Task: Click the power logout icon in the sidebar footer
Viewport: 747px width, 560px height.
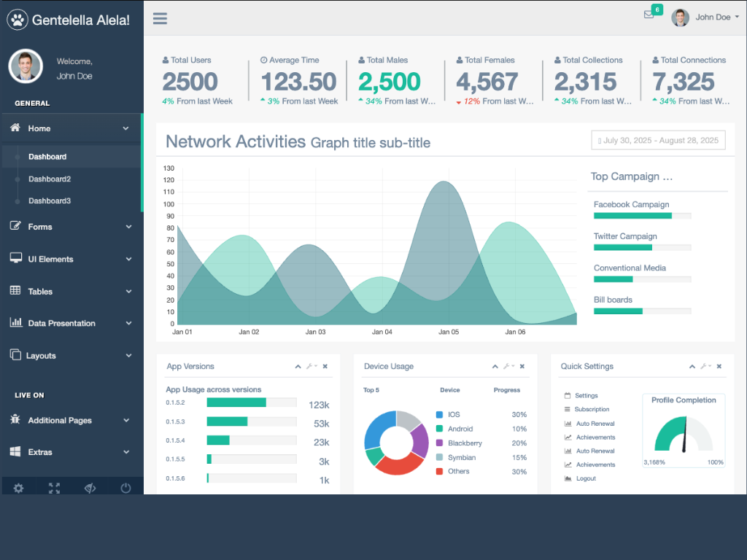Action: [125, 488]
